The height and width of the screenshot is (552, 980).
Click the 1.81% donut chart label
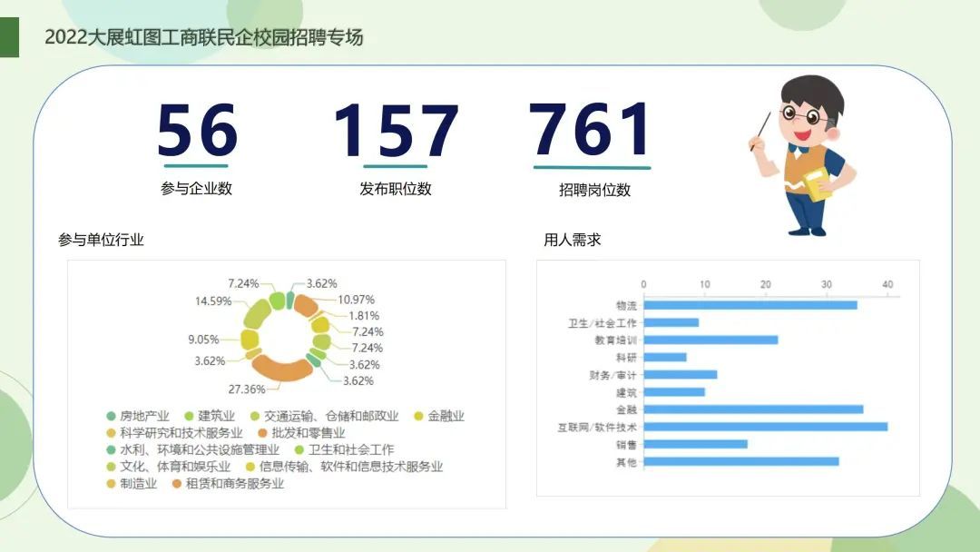click(364, 316)
